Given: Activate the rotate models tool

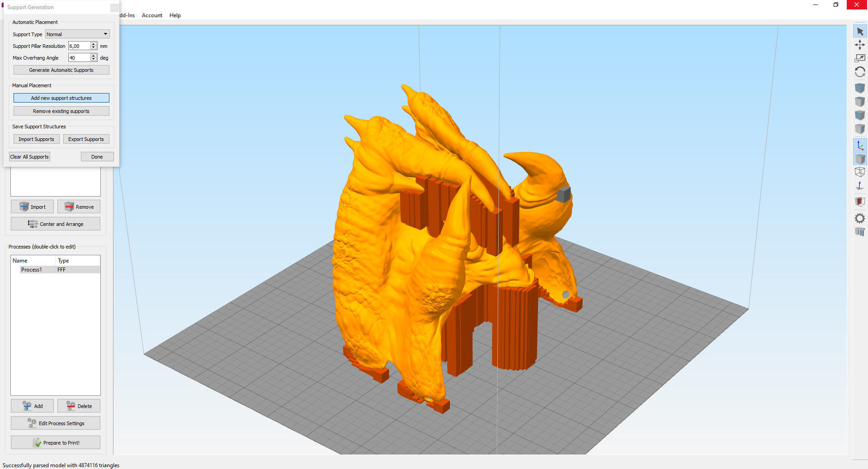Looking at the screenshot, I should 860,72.
